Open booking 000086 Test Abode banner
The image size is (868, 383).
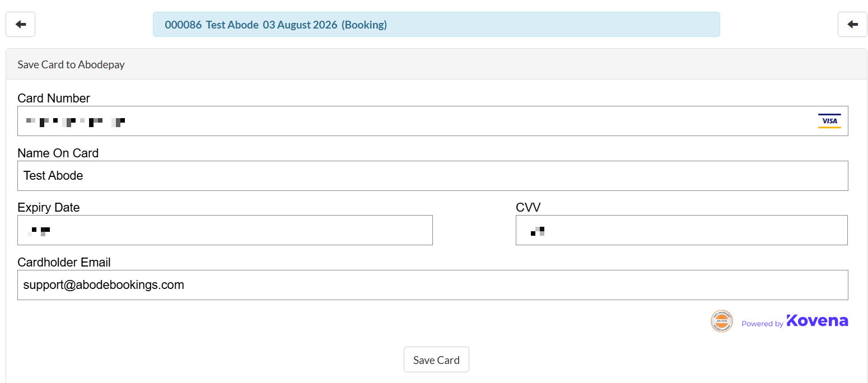(x=436, y=25)
